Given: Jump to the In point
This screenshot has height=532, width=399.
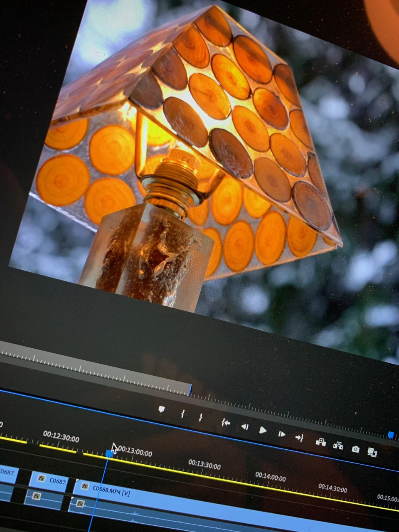Looking at the screenshot, I should 226,423.
